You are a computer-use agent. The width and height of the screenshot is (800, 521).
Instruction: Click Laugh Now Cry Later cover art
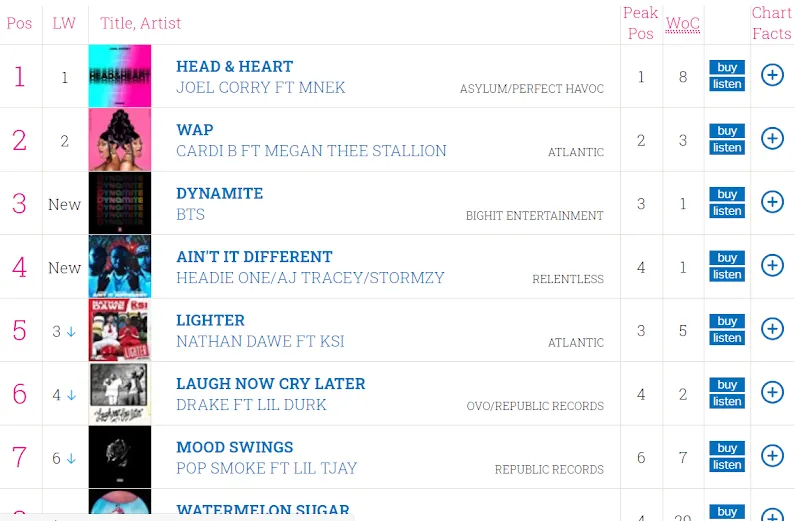120,393
